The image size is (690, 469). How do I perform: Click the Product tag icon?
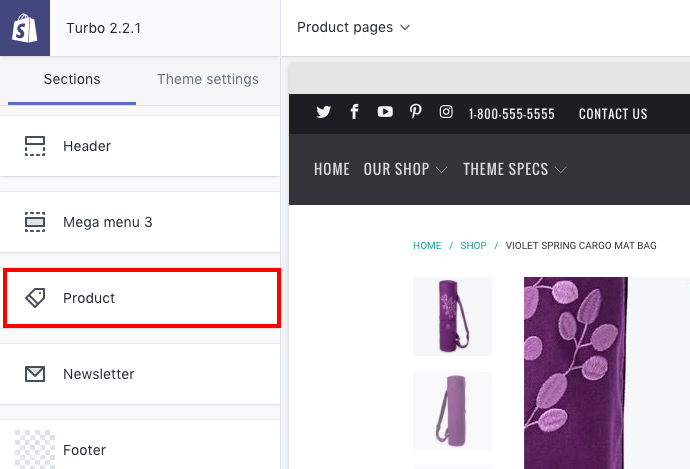36,298
